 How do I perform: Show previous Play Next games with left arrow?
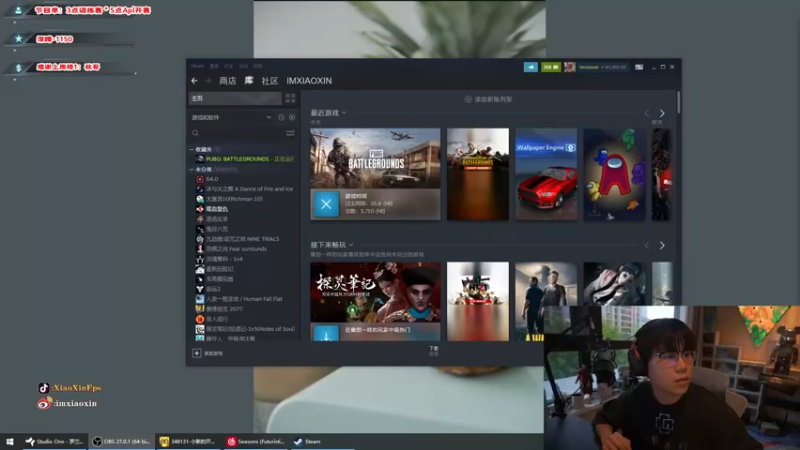coord(647,245)
